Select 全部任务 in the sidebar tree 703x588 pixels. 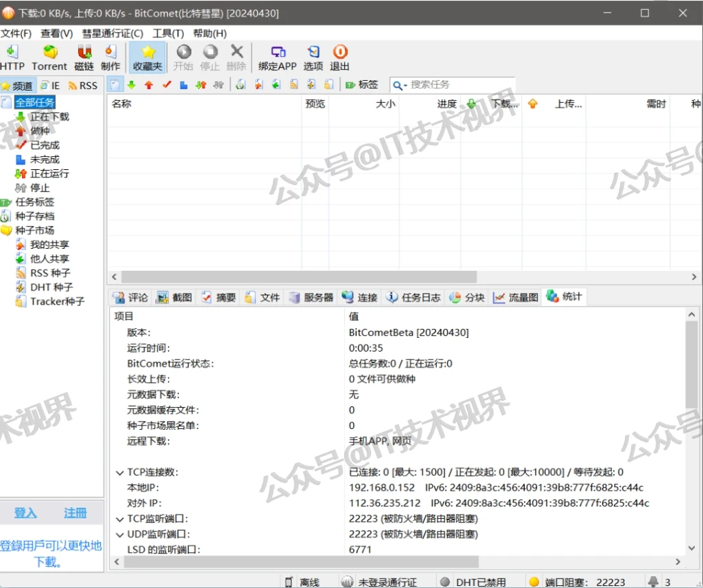[35, 103]
